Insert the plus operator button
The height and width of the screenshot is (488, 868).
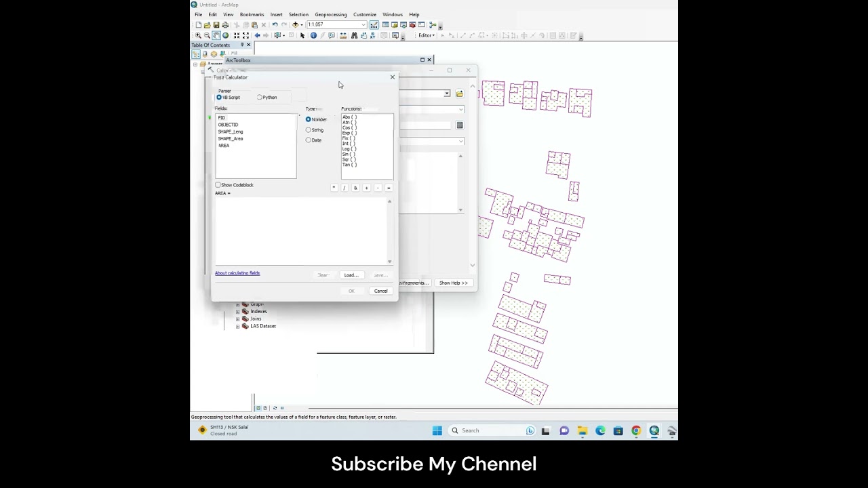pyautogui.click(x=367, y=188)
